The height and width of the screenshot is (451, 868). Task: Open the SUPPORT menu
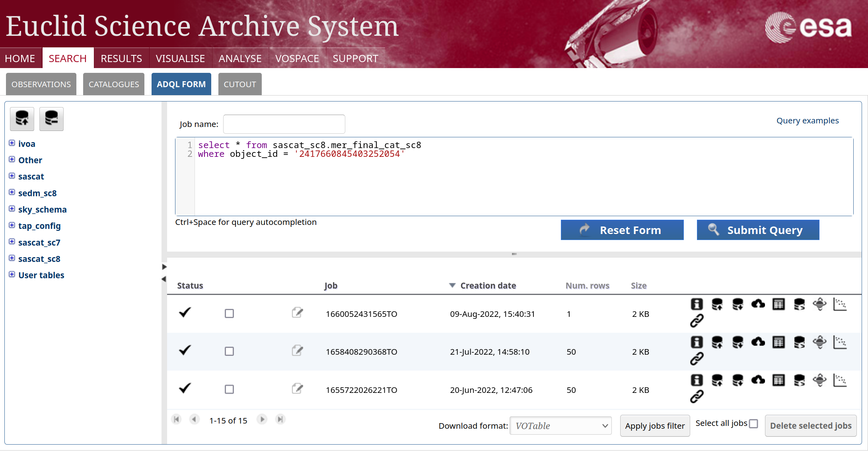click(356, 59)
